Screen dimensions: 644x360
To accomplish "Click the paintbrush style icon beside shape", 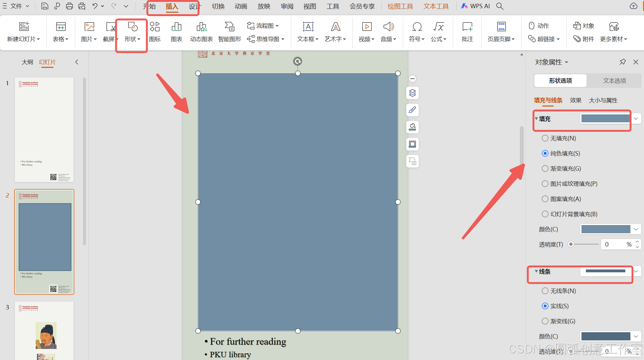I will (x=412, y=110).
